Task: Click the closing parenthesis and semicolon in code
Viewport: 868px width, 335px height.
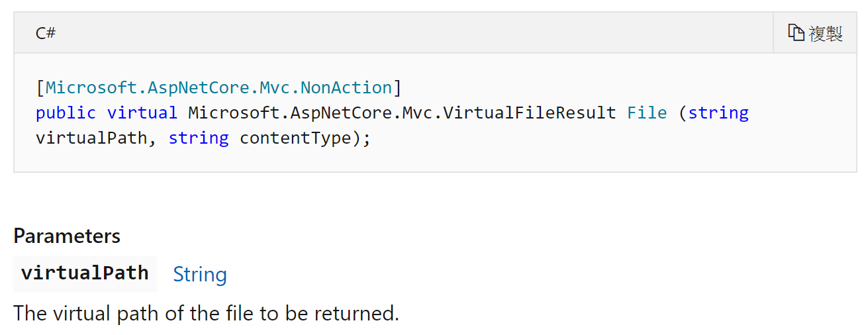Action: click(x=362, y=138)
